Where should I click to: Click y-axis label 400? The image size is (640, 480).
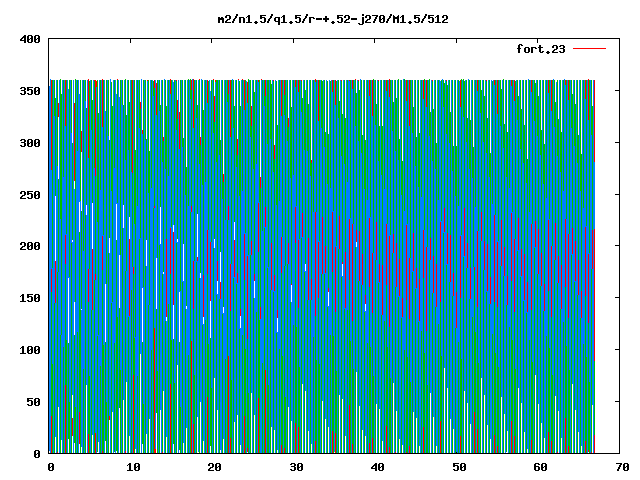coord(30,39)
